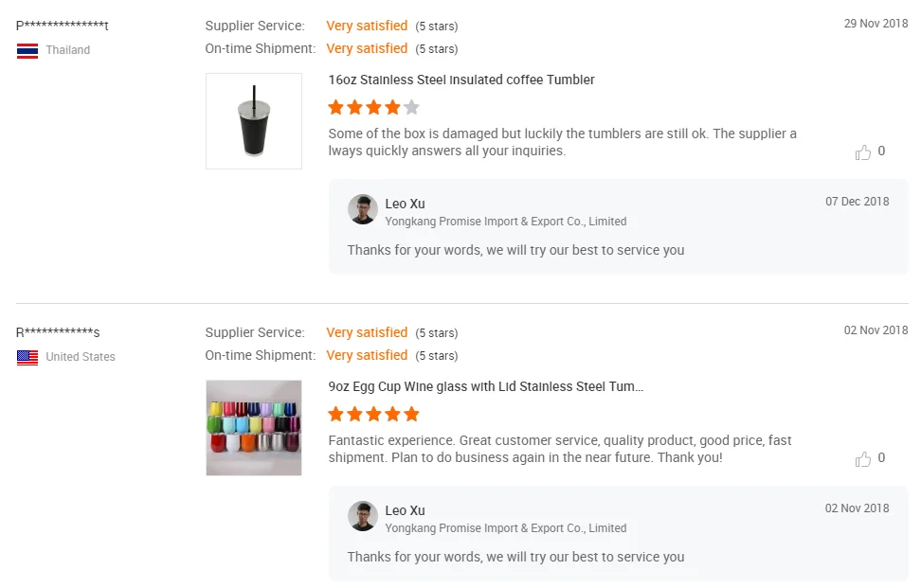Open the 9oz Egg Cup Wine glass product link
921x588 pixels.
(486, 386)
